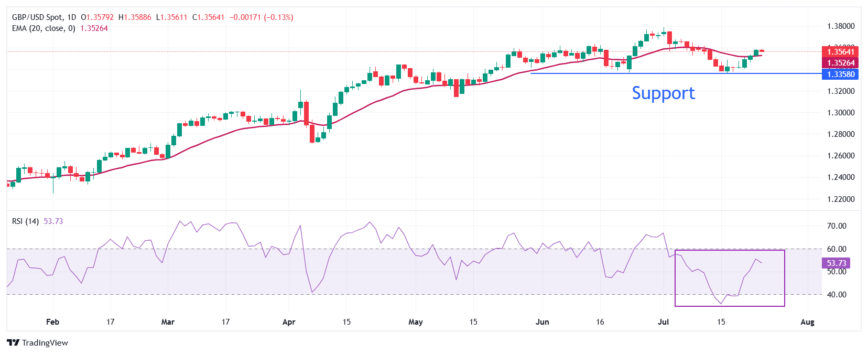Click the Aug label on the time axis

[807, 322]
